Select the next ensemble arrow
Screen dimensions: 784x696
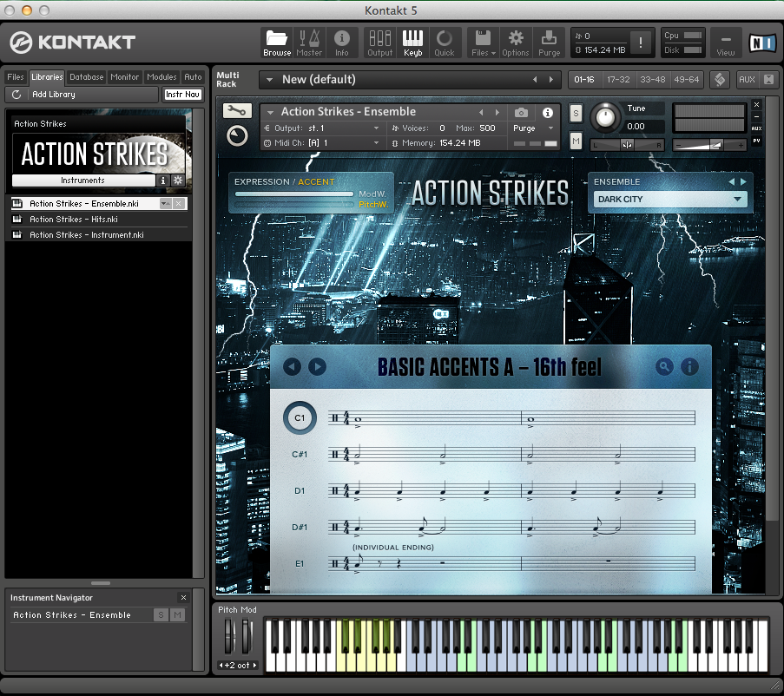743,182
